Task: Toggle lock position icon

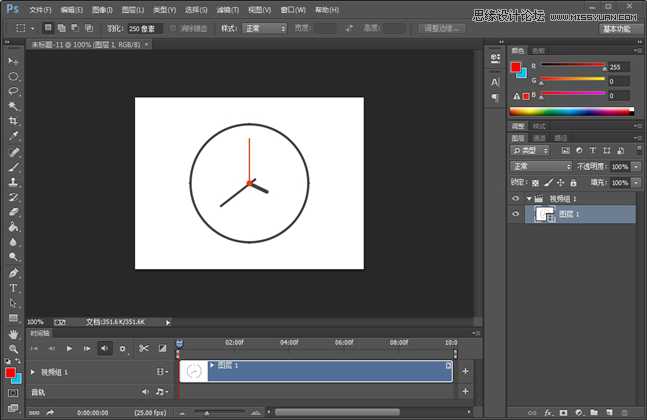Action: pos(560,182)
